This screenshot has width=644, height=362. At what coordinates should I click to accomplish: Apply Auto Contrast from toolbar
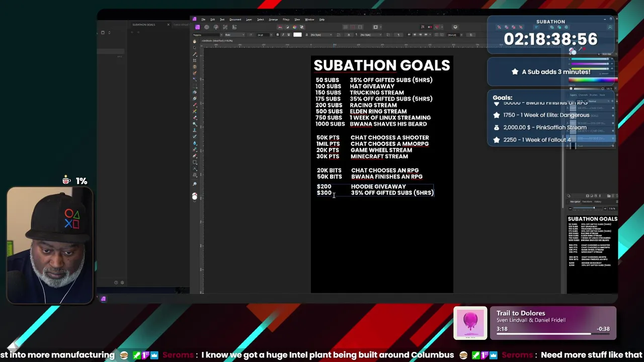point(287,27)
